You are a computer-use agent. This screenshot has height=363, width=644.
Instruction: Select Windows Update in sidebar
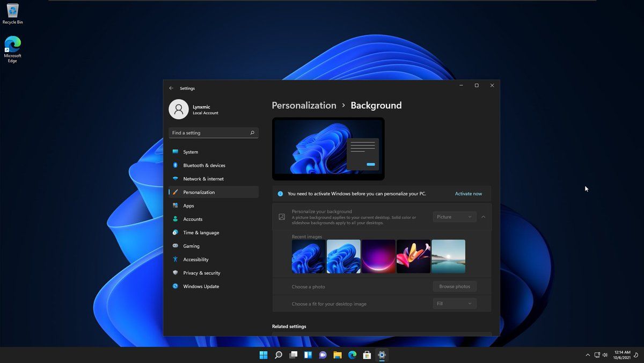pyautogui.click(x=201, y=286)
